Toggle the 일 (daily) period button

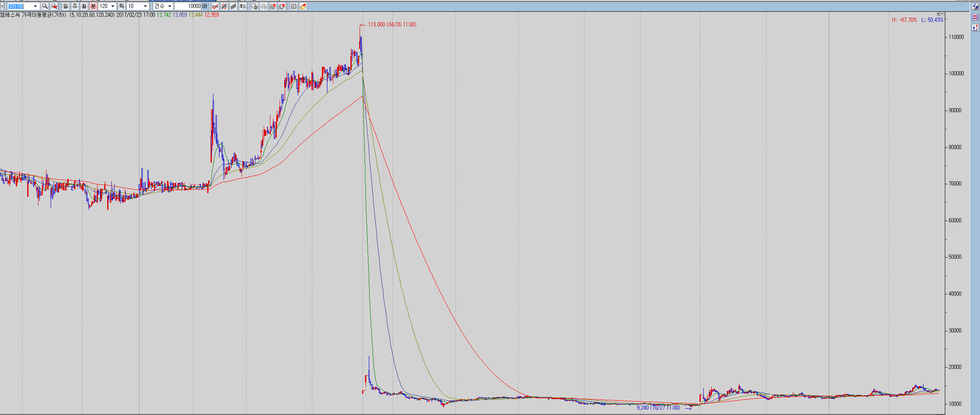(x=65, y=6)
